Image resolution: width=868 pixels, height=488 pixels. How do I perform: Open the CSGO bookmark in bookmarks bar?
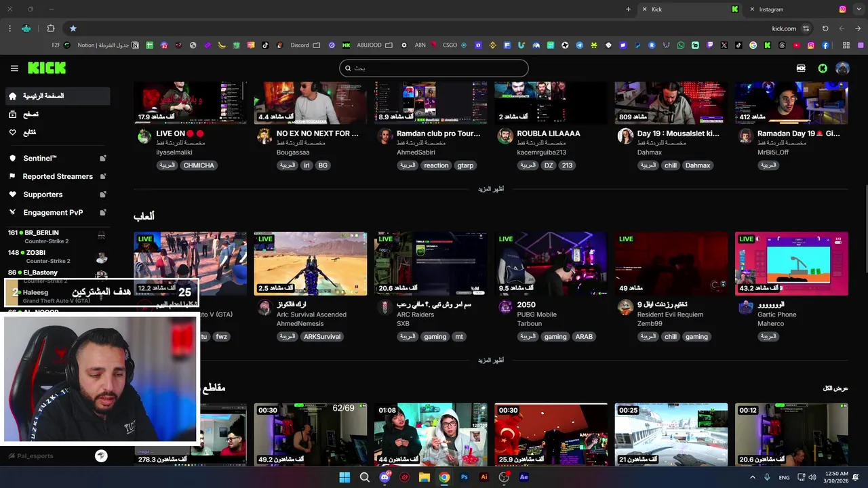pyautogui.click(x=454, y=45)
